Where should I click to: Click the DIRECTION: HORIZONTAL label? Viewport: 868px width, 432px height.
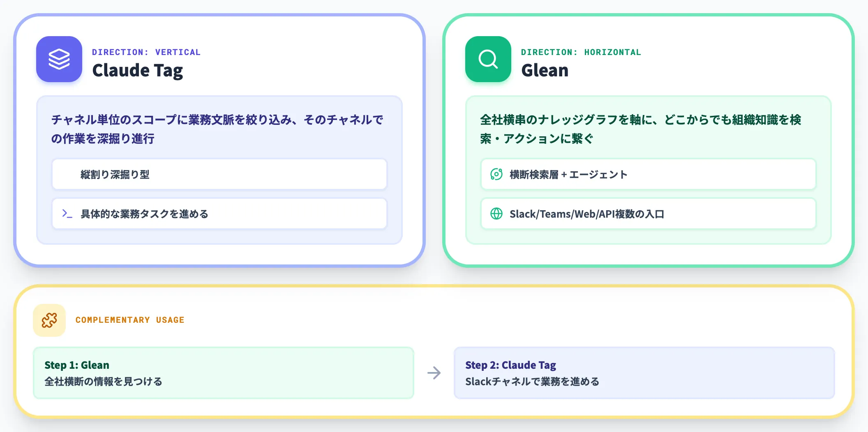click(x=581, y=52)
